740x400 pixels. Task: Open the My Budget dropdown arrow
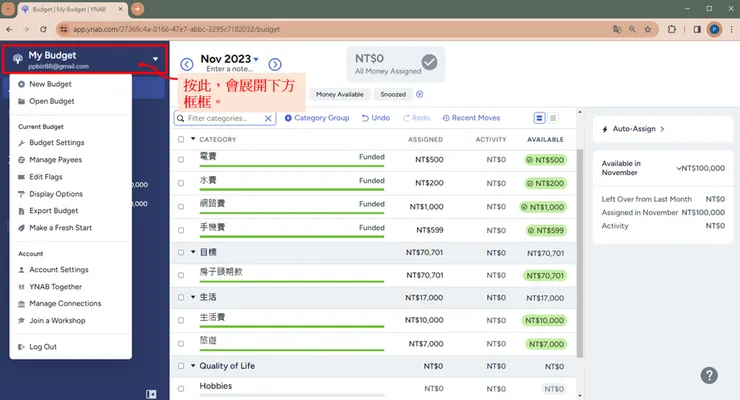[x=155, y=59]
